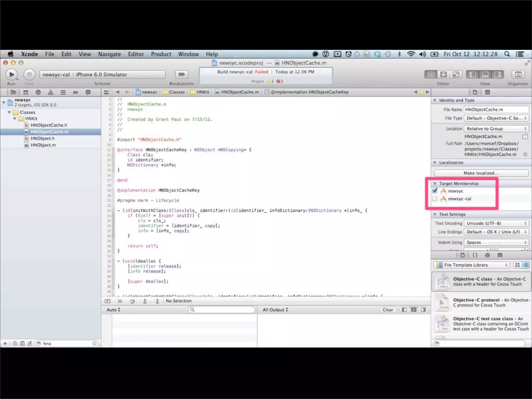The width and height of the screenshot is (532, 399).
Task: Clear the console output
Action: click(388, 310)
